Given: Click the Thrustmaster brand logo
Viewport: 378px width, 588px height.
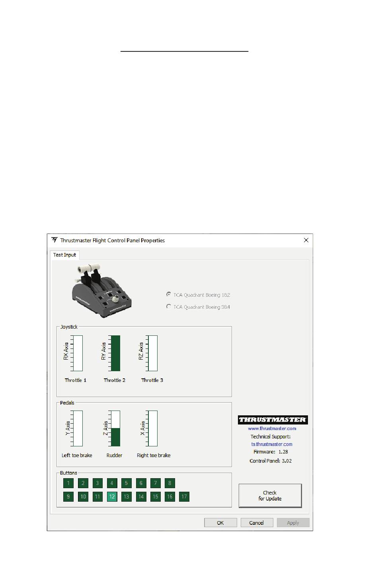Looking at the screenshot, I should coord(273,420).
